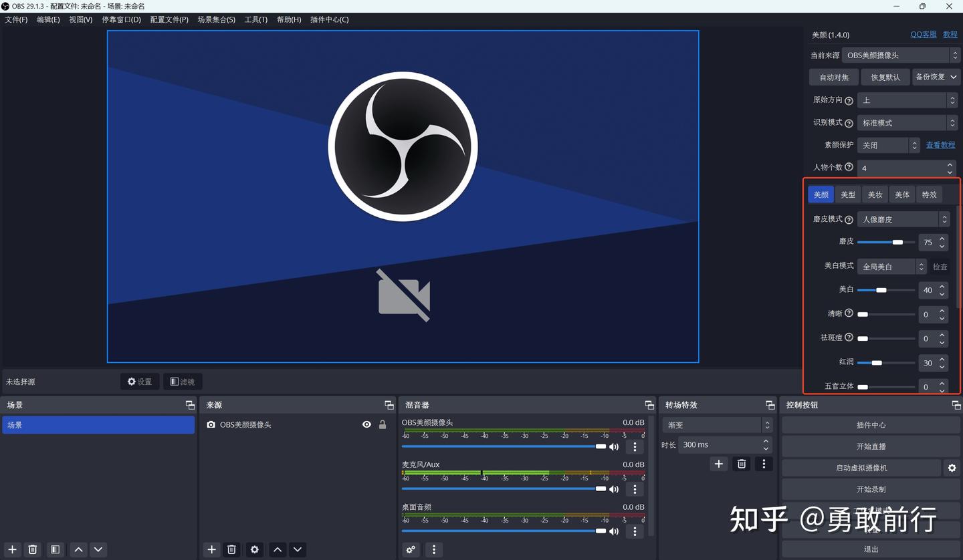Remove transition with trash icon
Screen dimensions: 963x560
pos(742,464)
